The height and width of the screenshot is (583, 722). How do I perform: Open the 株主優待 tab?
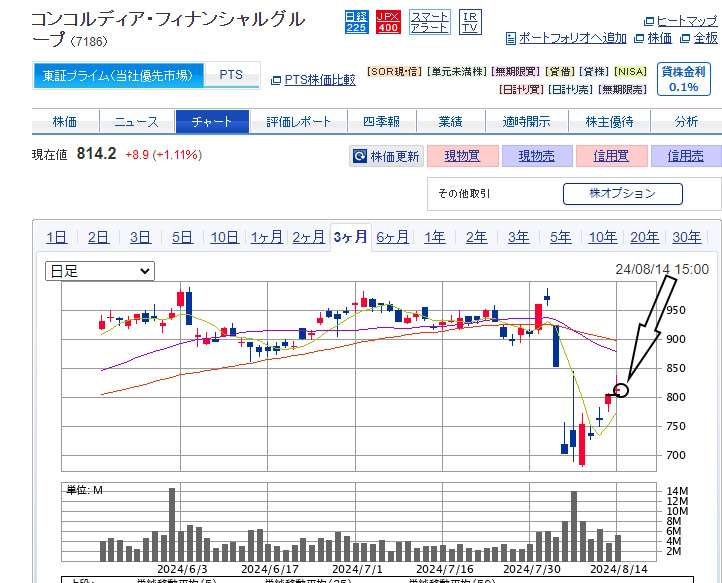[609, 122]
